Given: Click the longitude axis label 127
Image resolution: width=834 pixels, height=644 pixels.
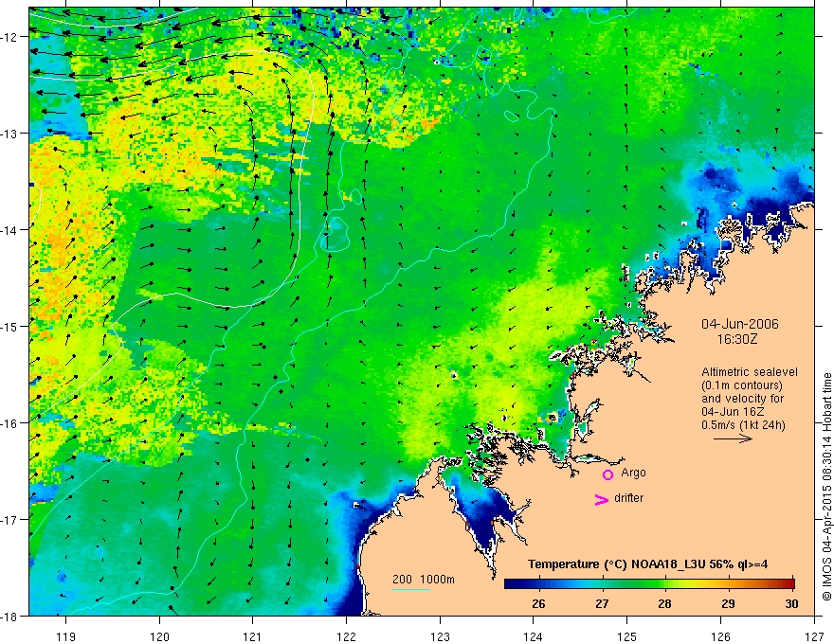Looking at the screenshot, I should 814,636.
